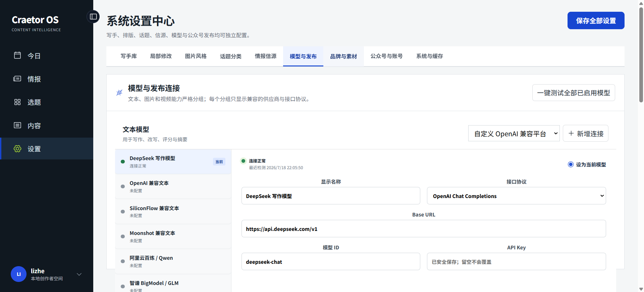The height and width of the screenshot is (292, 644).
Task: Switch to the 品牌与素材 tab
Action: click(343, 56)
